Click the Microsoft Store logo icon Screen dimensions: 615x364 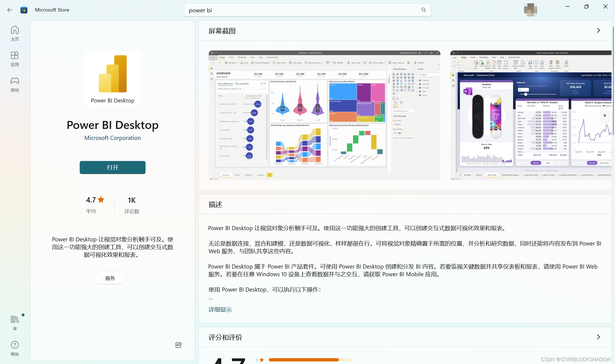[x=24, y=10]
